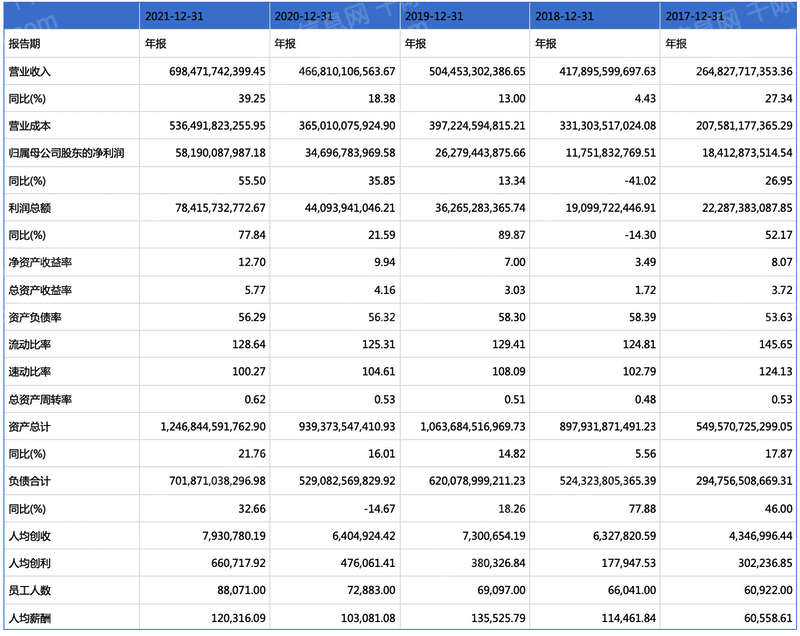Click the 资产总计 row label
Viewport: 800px width, 636px height.
coord(29,427)
